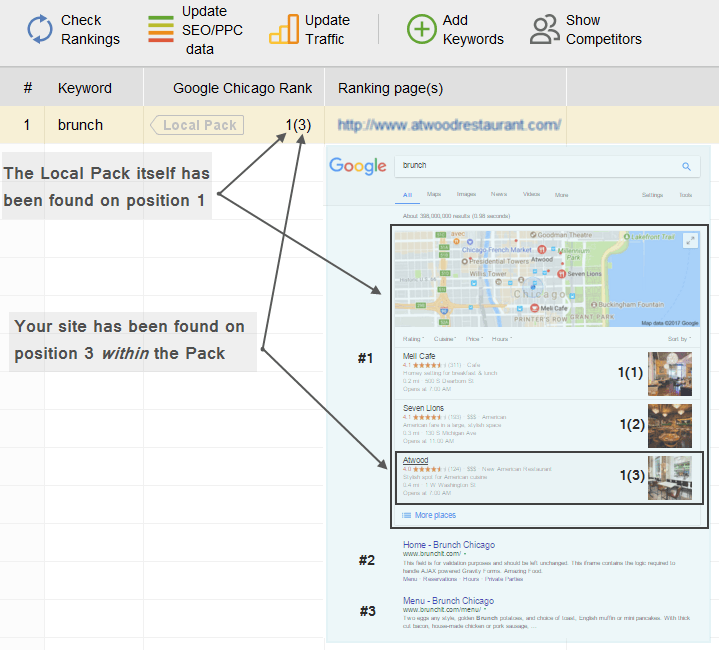
Task: Open the Home - Brunch Chicago result
Action: [448, 545]
